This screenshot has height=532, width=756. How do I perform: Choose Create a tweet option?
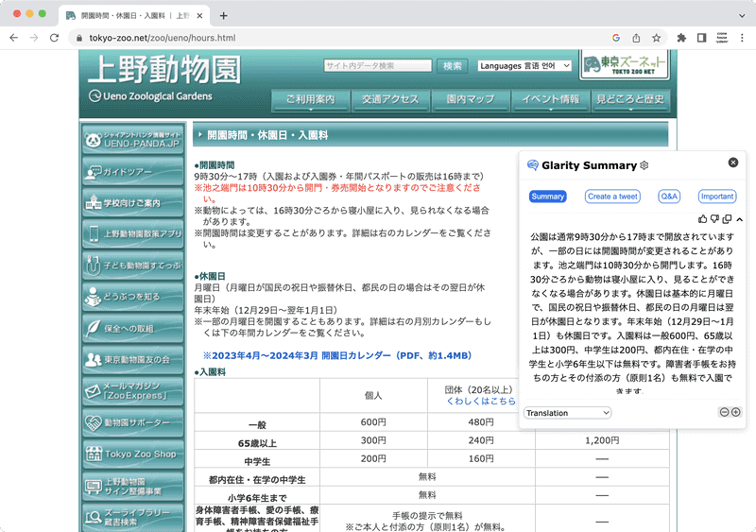612,197
